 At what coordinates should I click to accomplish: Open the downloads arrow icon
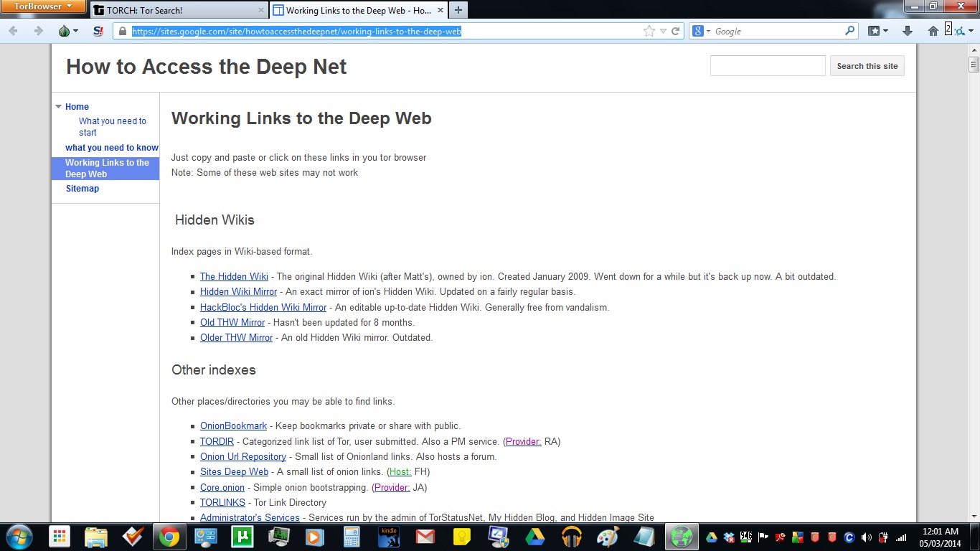coord(908,31)
